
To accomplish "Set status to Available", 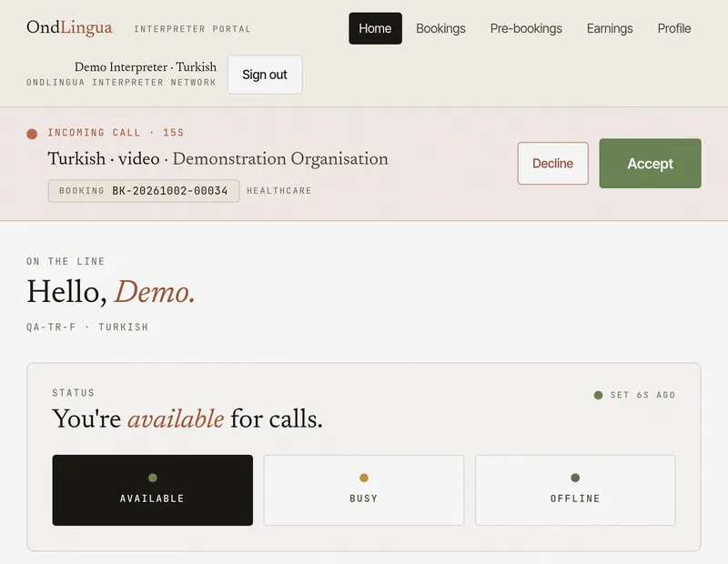I will 153,490.
